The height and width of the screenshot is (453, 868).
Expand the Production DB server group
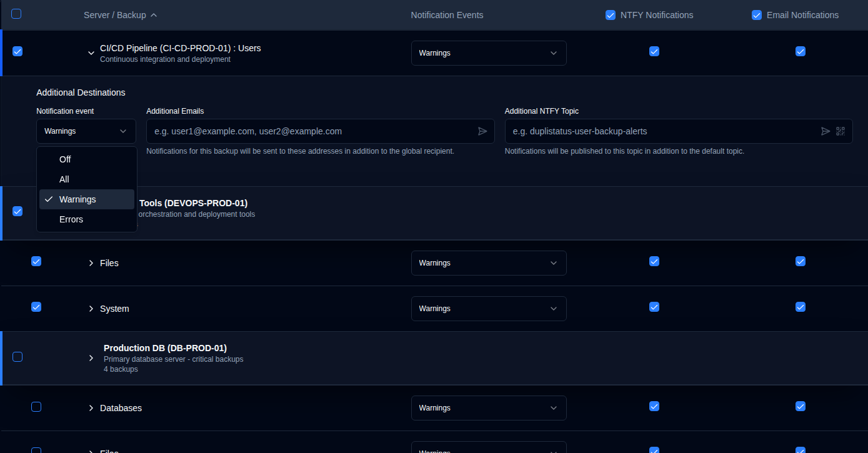coord(91,358)
